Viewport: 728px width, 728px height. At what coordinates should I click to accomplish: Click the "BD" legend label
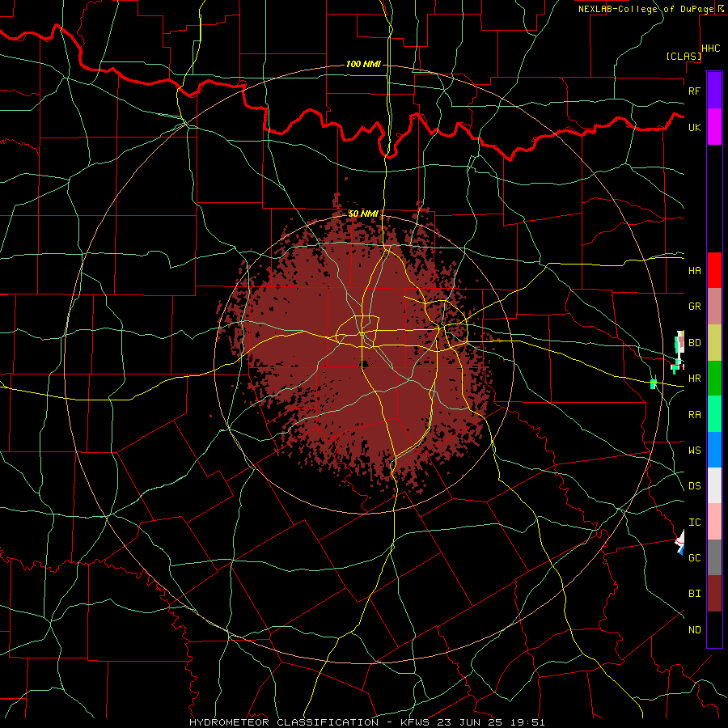tap(694, 343)
